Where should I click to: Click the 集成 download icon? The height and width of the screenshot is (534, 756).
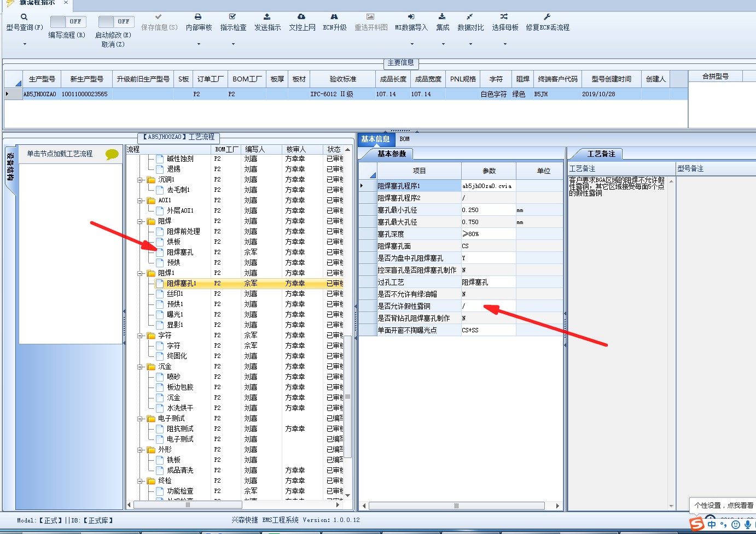(442, 17)
